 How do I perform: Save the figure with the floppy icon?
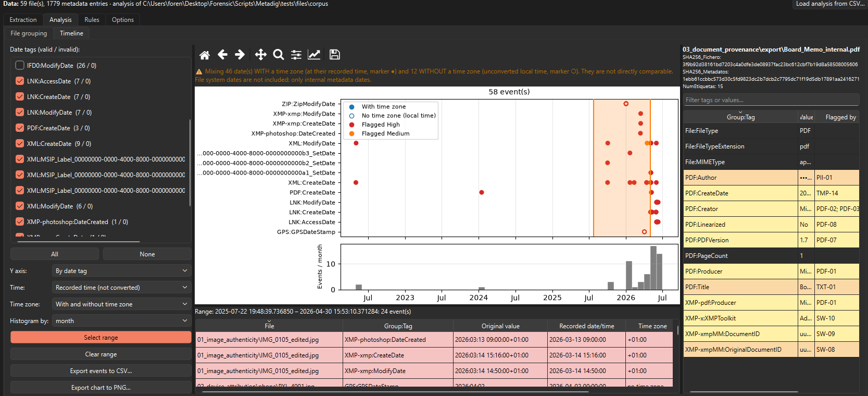pyautogui.click(x=335, y=55)
